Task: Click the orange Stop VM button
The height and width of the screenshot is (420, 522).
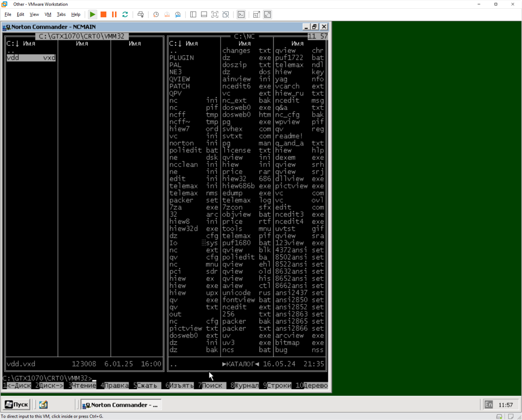Action: [x=103, y=14]
